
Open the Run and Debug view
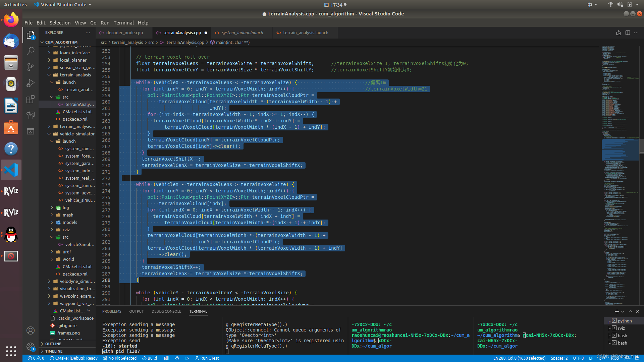[x=31, y=83]
